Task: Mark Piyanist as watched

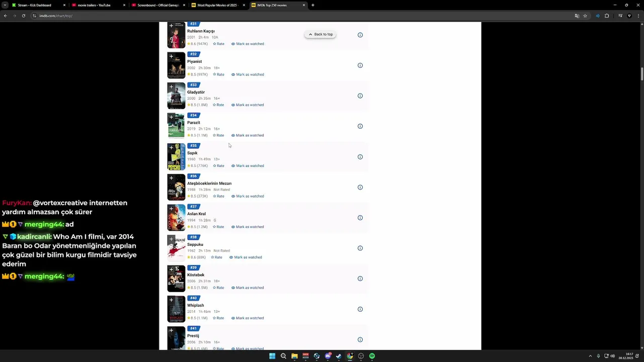Action: coord(248,74)
